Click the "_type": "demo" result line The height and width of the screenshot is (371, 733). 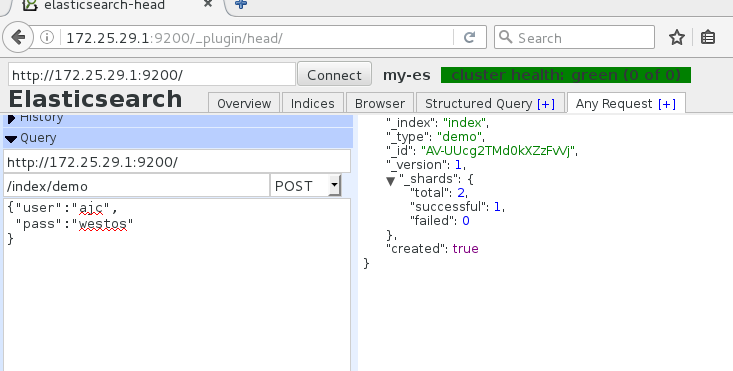[x=435, y=137]
